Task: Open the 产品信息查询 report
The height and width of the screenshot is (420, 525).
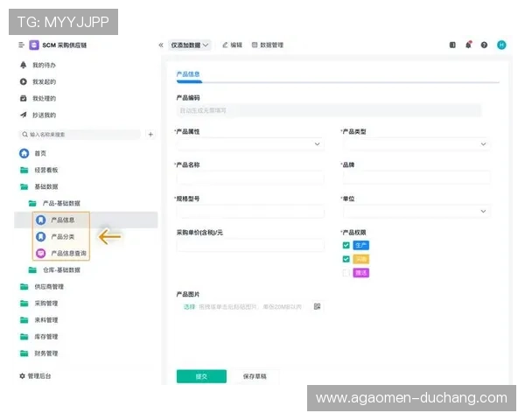Action: [x=61, y=254]
